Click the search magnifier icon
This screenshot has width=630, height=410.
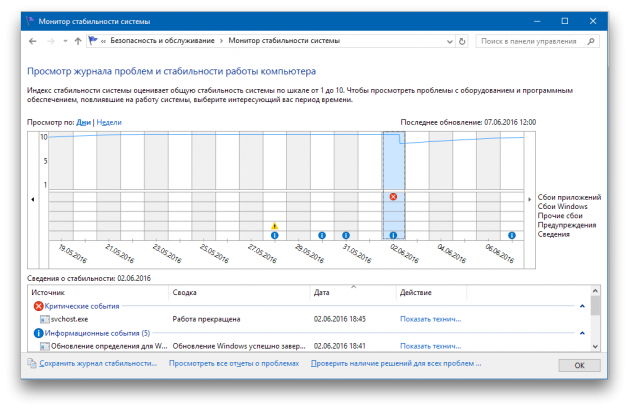coord(591,41)
